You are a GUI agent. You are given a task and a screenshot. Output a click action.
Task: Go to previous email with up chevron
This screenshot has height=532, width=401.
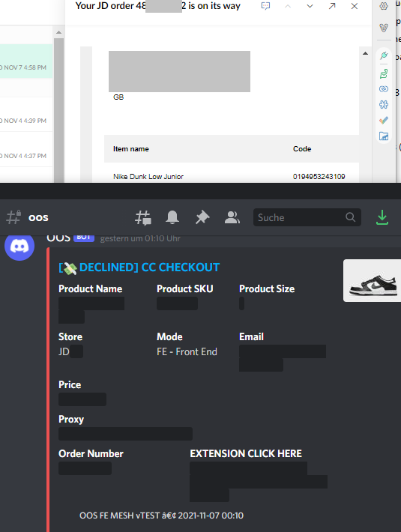point(288,6)
